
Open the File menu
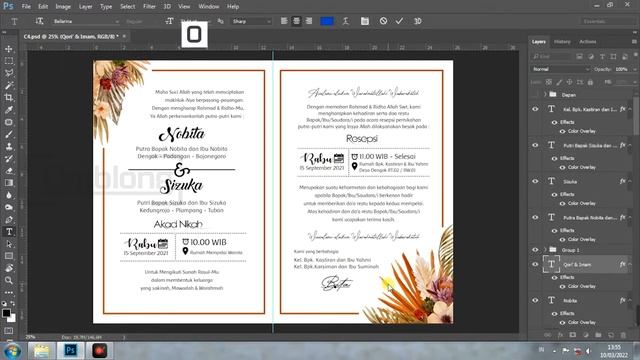pyautogui.click(x=26, y=7)
